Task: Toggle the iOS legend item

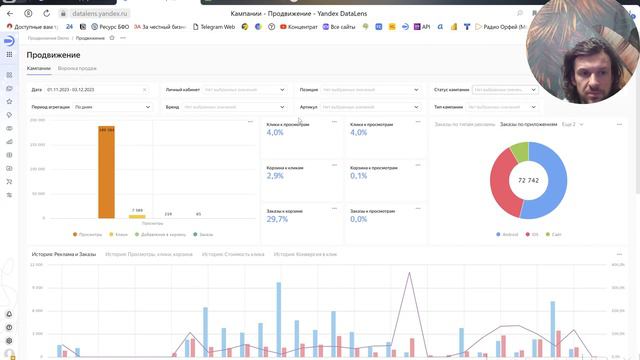Action: (x=532, y=235)
